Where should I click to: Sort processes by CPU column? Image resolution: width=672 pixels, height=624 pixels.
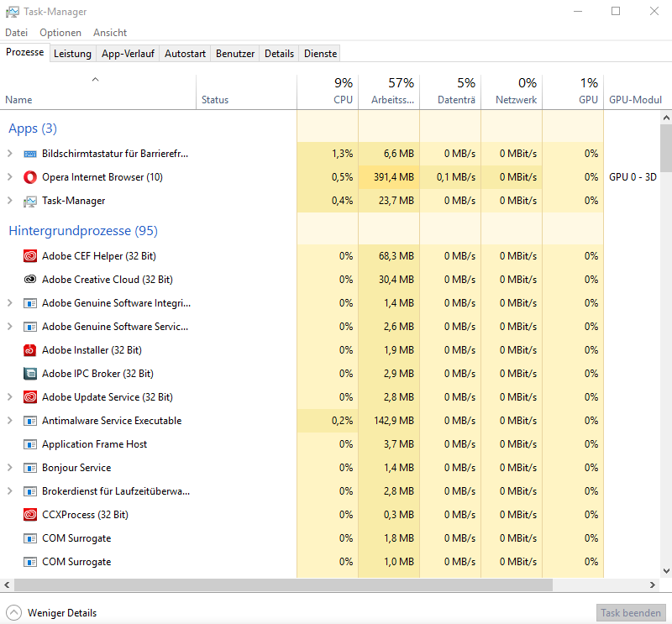pyautogui.click(x=328, y=92)
